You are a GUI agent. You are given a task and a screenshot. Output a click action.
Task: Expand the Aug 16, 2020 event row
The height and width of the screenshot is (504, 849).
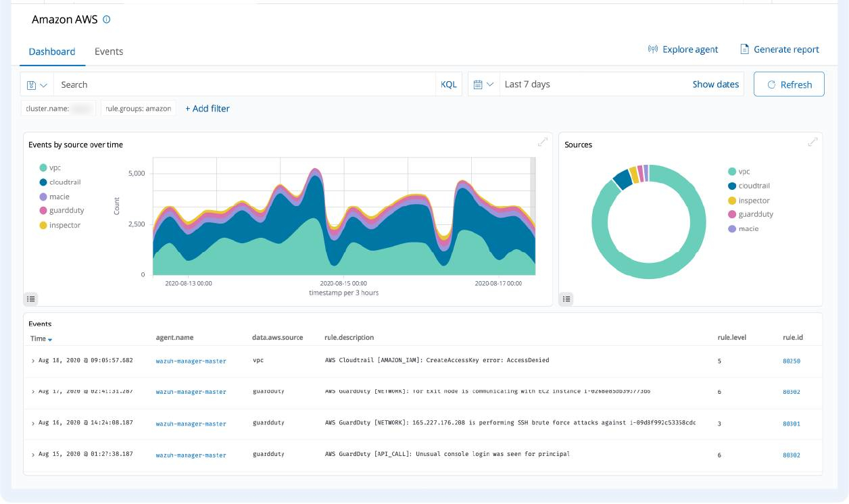point(33,423)
